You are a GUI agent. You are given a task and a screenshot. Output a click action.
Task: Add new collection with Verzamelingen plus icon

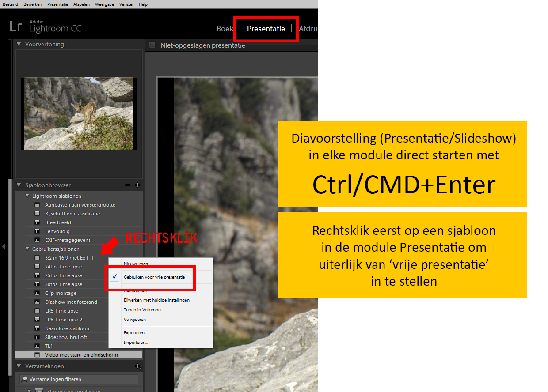pyautogui.click(x=137, y=366)
